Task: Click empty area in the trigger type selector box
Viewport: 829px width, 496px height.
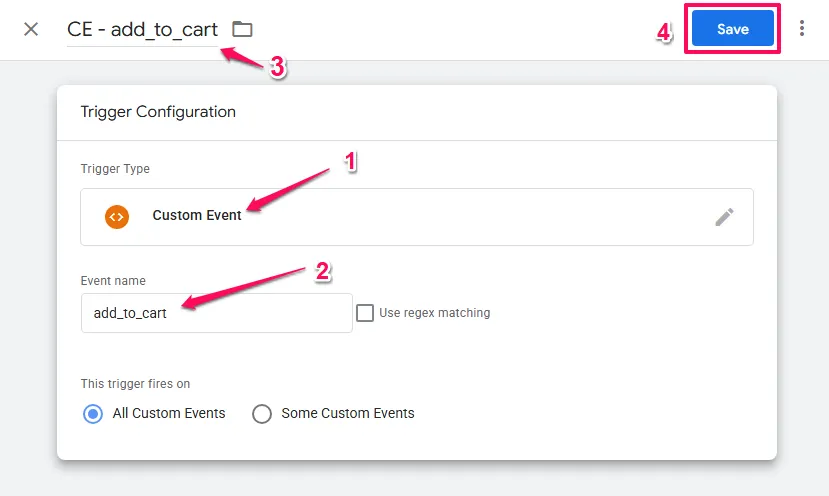Action: click(480, 217)
